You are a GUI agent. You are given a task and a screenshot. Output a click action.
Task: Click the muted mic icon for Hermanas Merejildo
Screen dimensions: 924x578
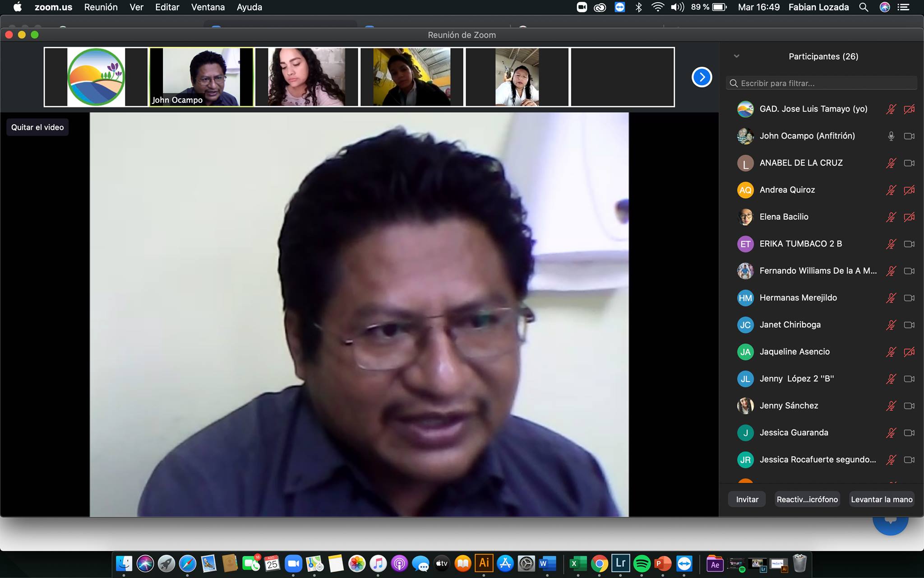[891, 298]
